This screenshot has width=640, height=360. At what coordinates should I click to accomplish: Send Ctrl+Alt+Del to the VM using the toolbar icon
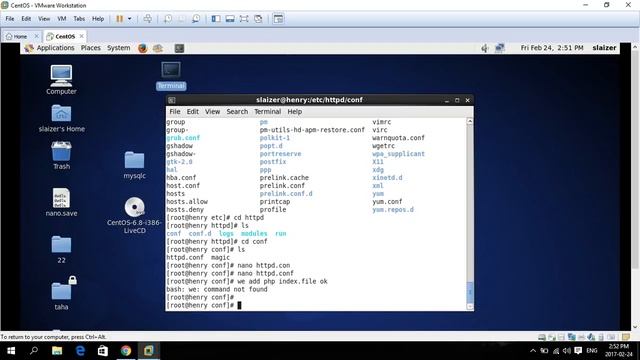pos(148,19)
